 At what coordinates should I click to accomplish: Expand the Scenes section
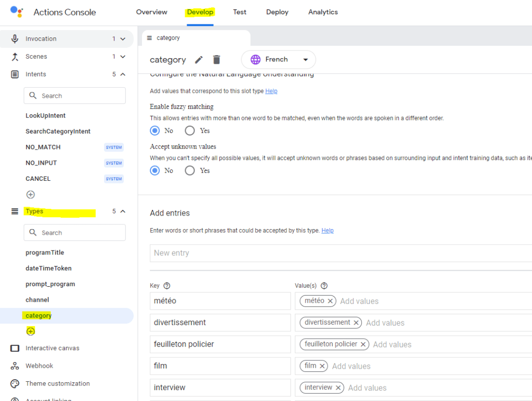click(x=123, y=57)
